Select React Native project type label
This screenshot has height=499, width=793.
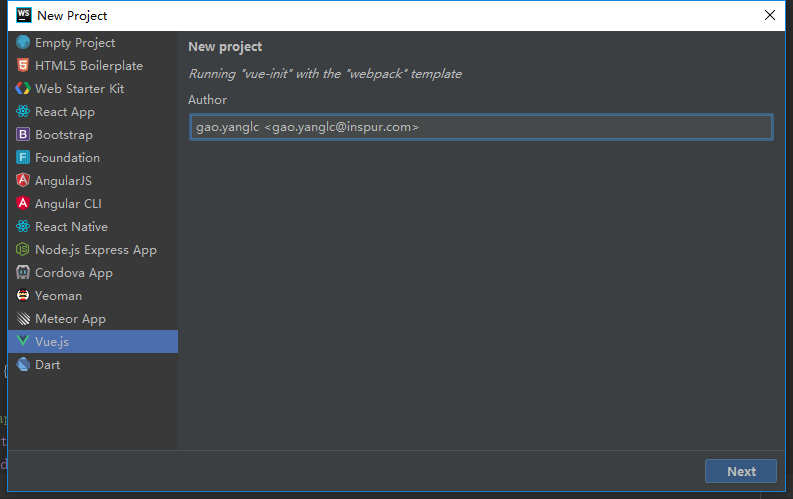(x=71, y=226)
